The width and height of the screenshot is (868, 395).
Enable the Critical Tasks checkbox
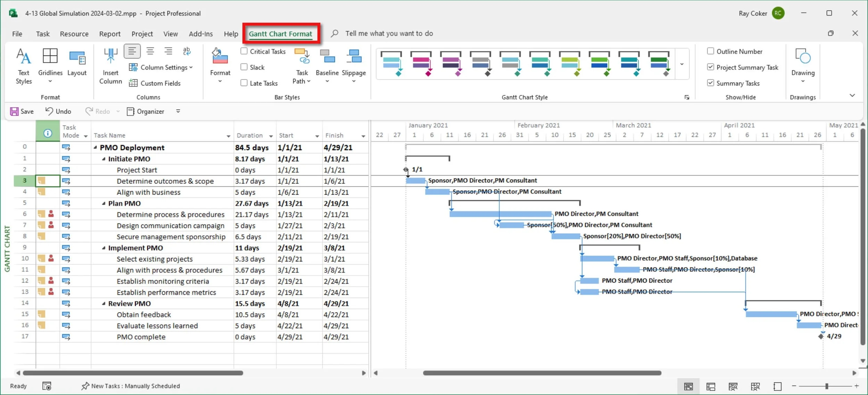[x=243, y=51]
